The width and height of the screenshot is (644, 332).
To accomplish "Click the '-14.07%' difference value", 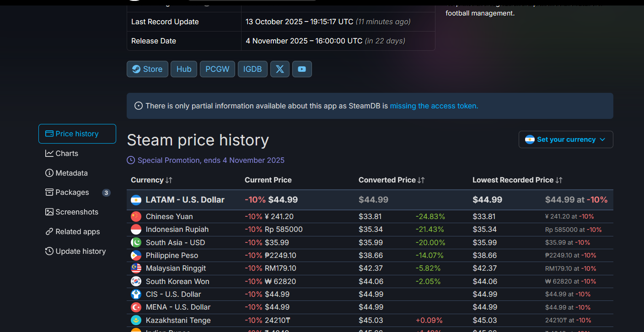I will pos(430,255).
